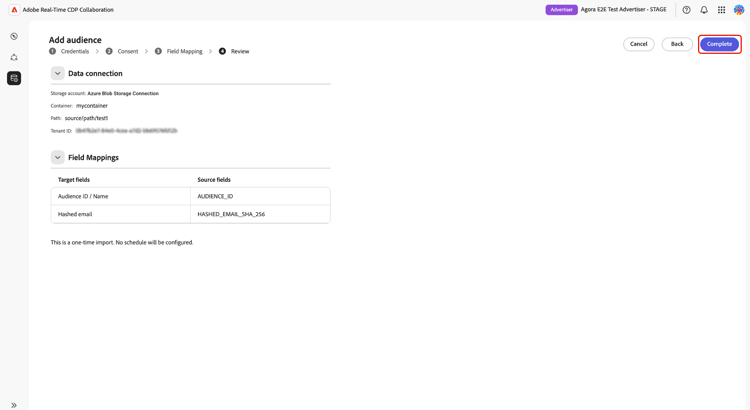Collapse the Data connection section
The height and width of the screenshot is (410, 750).
(57, 73)
